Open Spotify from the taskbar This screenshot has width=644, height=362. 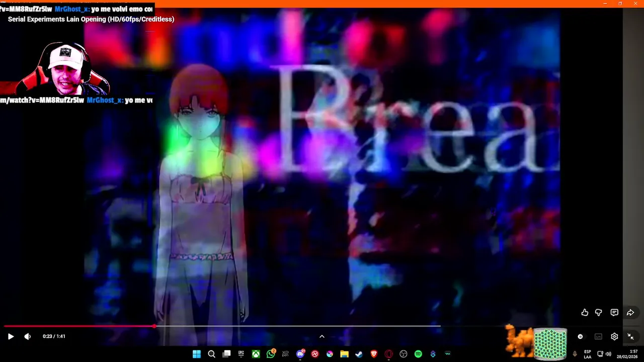[418, 354]
